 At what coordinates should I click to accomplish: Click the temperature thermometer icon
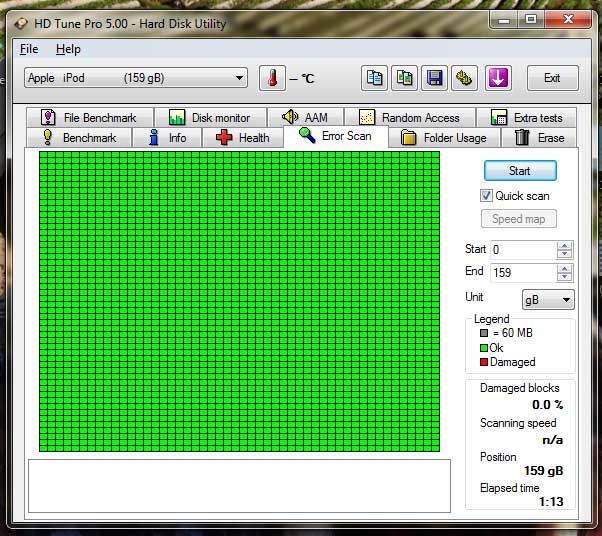tap(271, 78)
